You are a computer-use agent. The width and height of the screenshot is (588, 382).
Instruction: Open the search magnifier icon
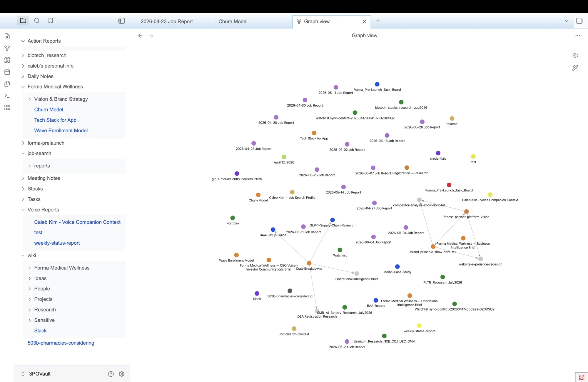coord(37,21)
